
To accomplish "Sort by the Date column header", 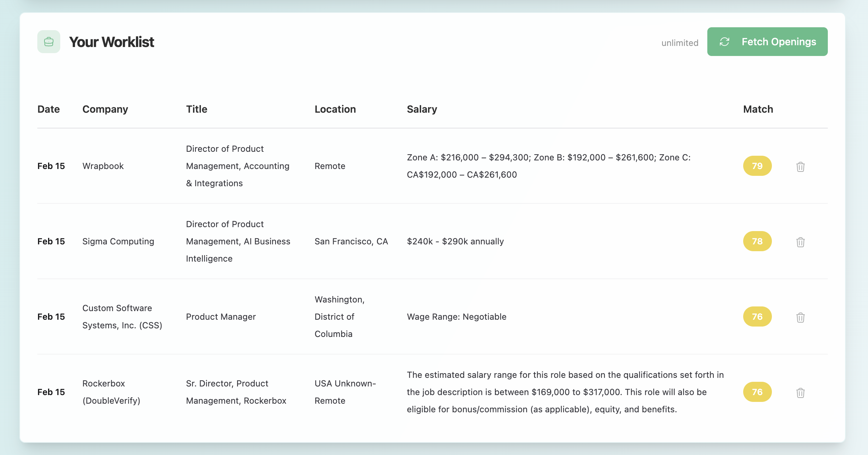I will (x=48, y=109).
